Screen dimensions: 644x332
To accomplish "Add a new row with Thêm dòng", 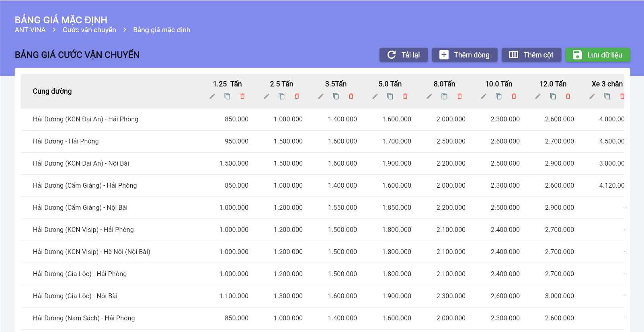I will tap(464, 55).
